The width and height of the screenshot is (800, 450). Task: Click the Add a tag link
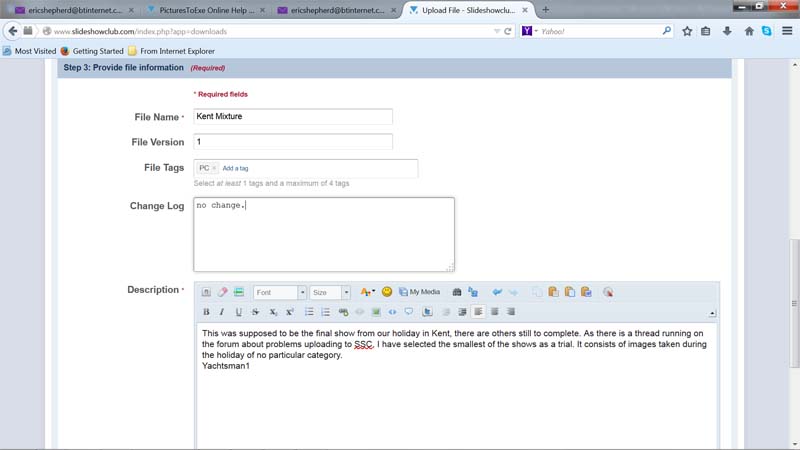pos(235,168)
